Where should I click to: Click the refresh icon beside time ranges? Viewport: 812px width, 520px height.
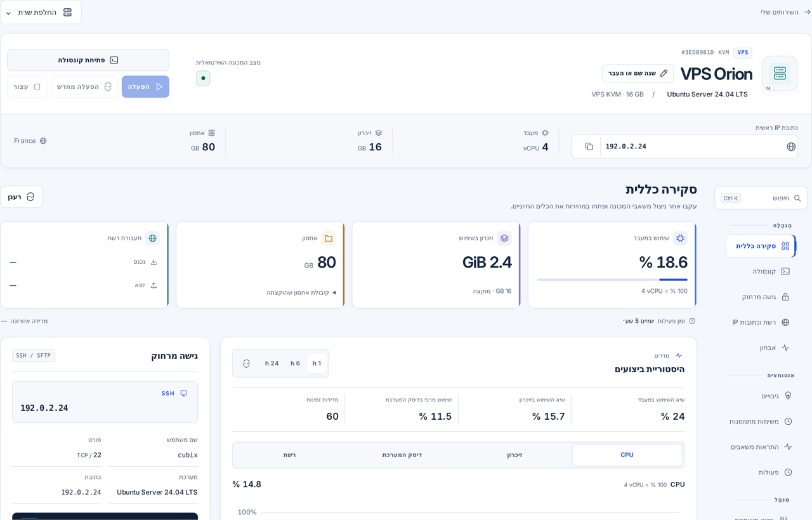pos(246,363)
